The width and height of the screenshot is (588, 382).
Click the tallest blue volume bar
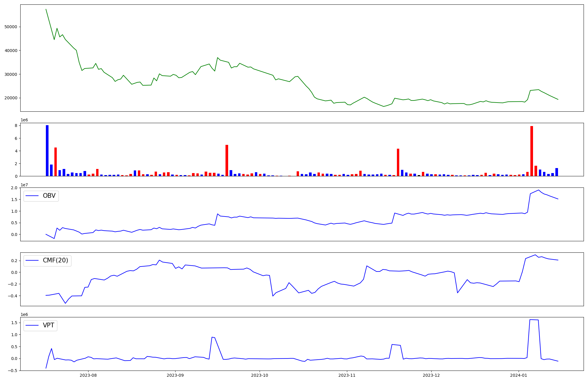point(47,151)
